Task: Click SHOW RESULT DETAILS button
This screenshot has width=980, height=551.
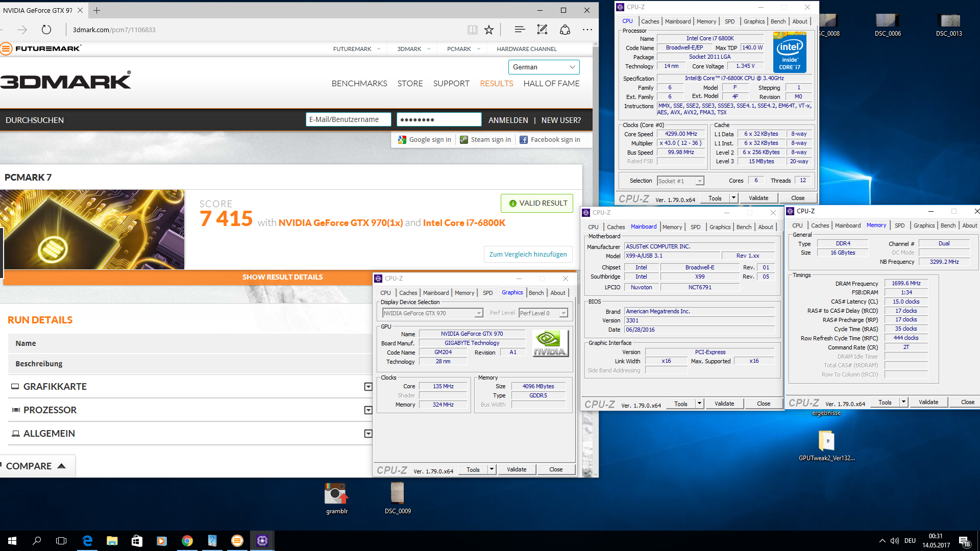Action: [282, 277]
